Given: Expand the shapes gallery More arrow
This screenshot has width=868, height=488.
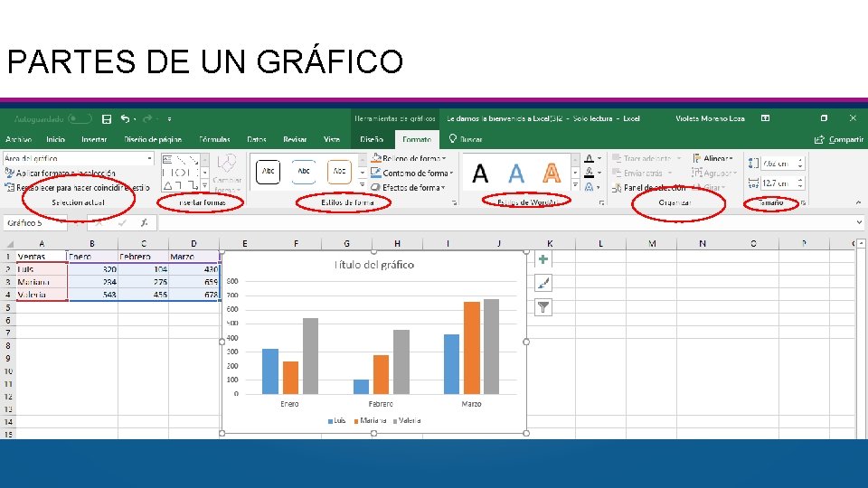Looking at the screenshot, I should pos(205,185).
